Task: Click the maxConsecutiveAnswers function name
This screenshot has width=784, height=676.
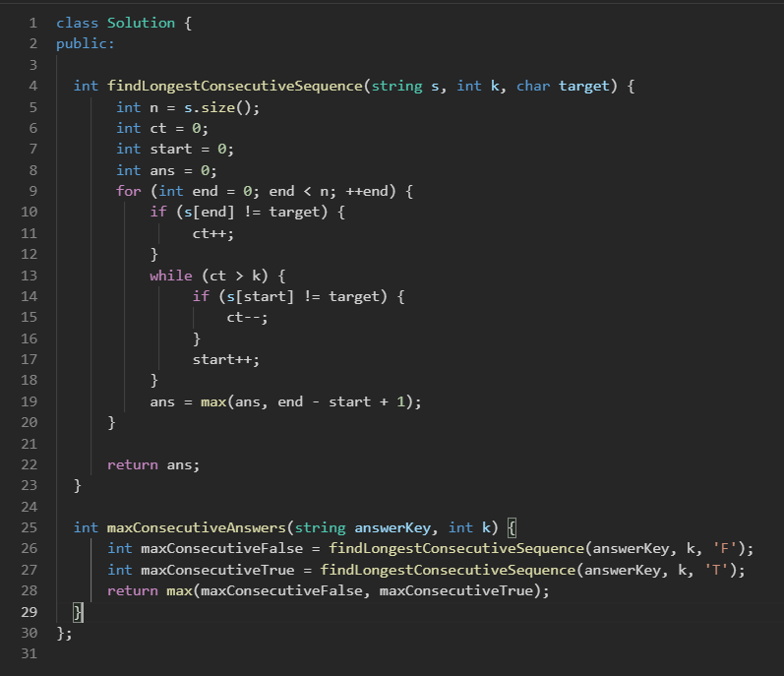Action: pyautogui.click(x=197, y=528)
